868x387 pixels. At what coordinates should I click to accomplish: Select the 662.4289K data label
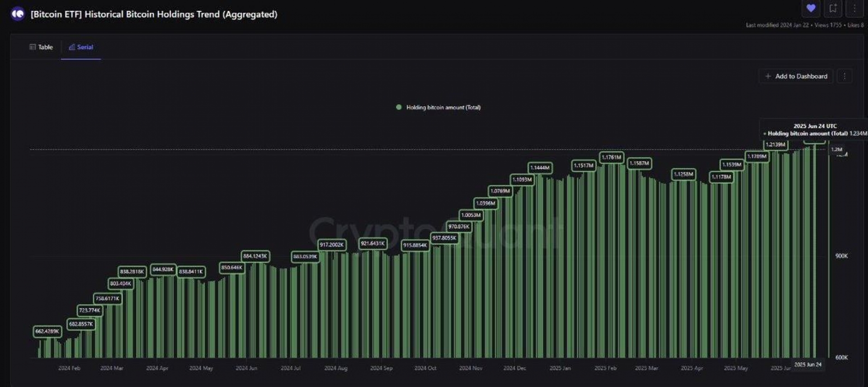47,331
